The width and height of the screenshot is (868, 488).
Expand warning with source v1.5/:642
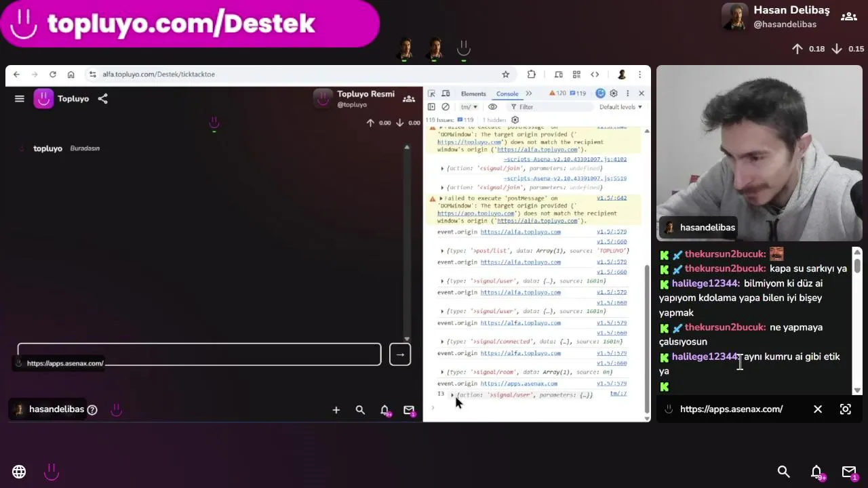(x=441, y=199)
